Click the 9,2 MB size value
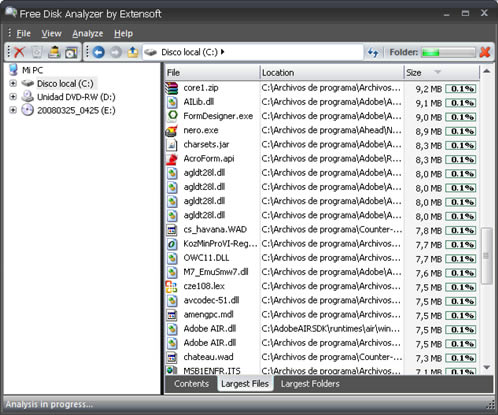 (x=428, y=89)
